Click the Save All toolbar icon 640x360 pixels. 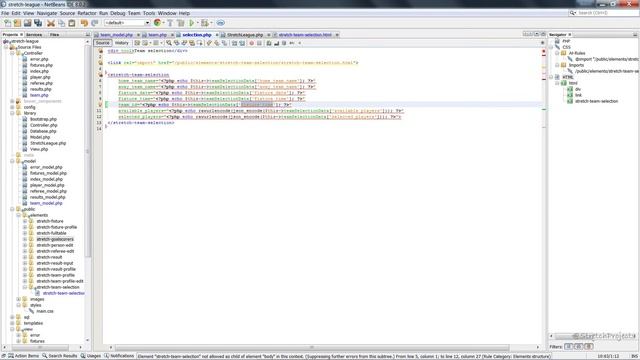[x=38, y=23]
